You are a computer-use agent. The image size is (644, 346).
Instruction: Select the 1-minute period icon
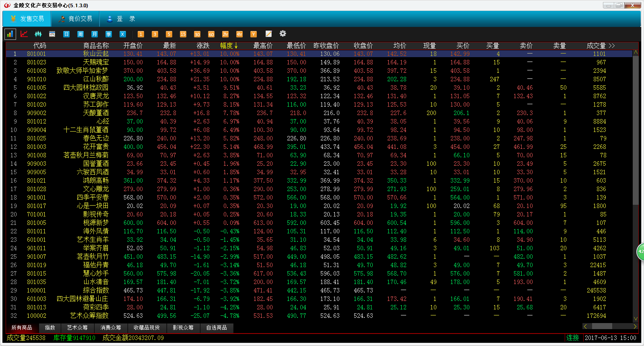141,34
